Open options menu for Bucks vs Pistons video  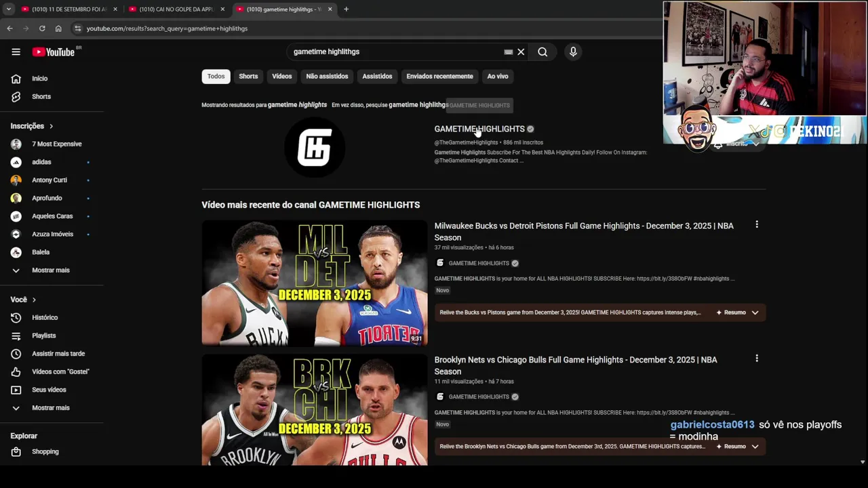pyautogui.click(x=757, y=225)
